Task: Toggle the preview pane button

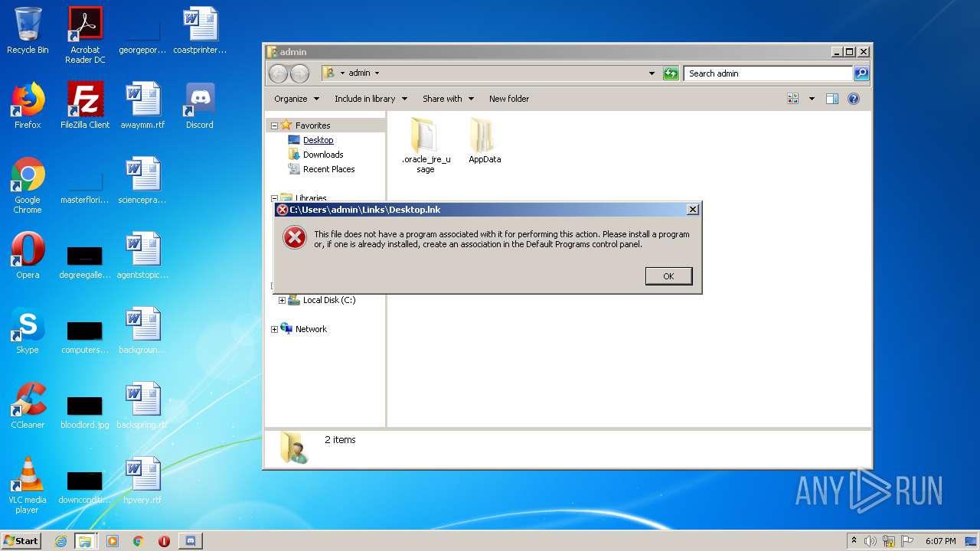Action: pyautogui.click(x=832, y=99)
